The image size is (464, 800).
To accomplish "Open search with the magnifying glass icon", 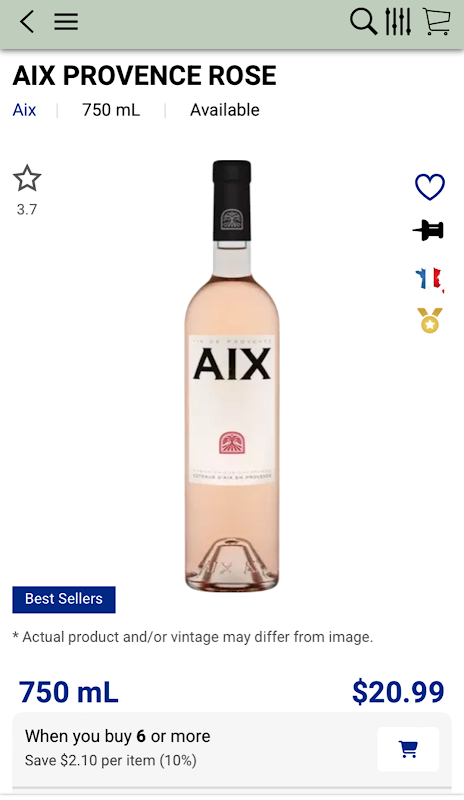I will pyautogui.click(x=363, y=22).
